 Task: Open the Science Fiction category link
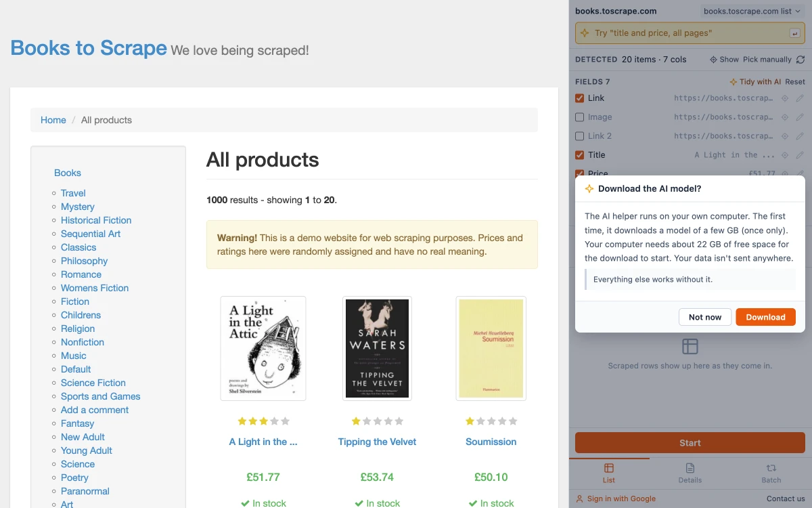click(93, 383)
